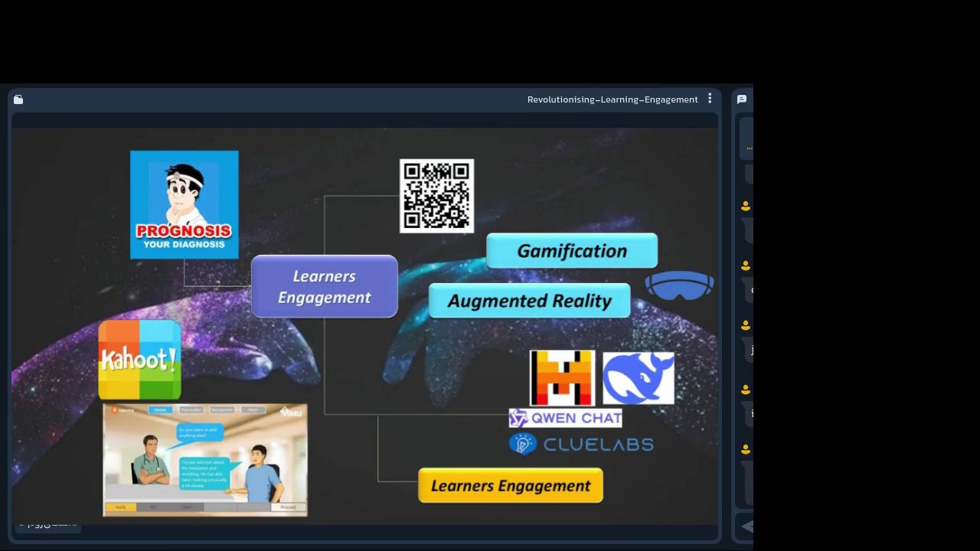Click the orange Mistral M logo
Image resolution: width=980 pixels, height=551 pixels.
click(563, 378)
